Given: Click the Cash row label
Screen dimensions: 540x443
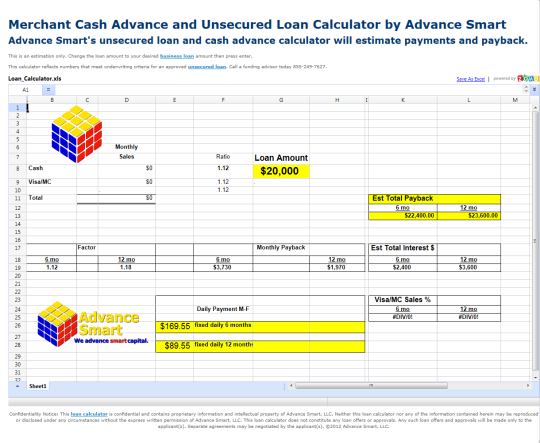Looking at the screenshot, I should click(36, 168).
